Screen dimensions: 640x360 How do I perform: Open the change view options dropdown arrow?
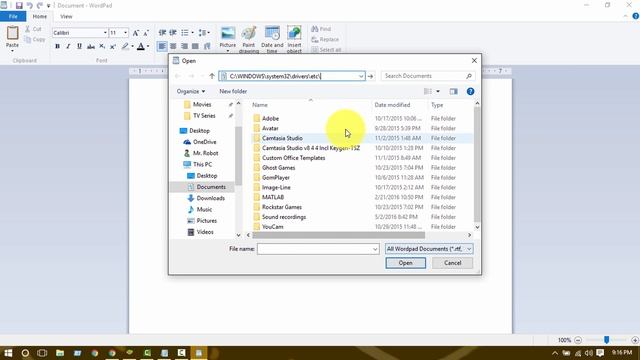click(438, 91)
